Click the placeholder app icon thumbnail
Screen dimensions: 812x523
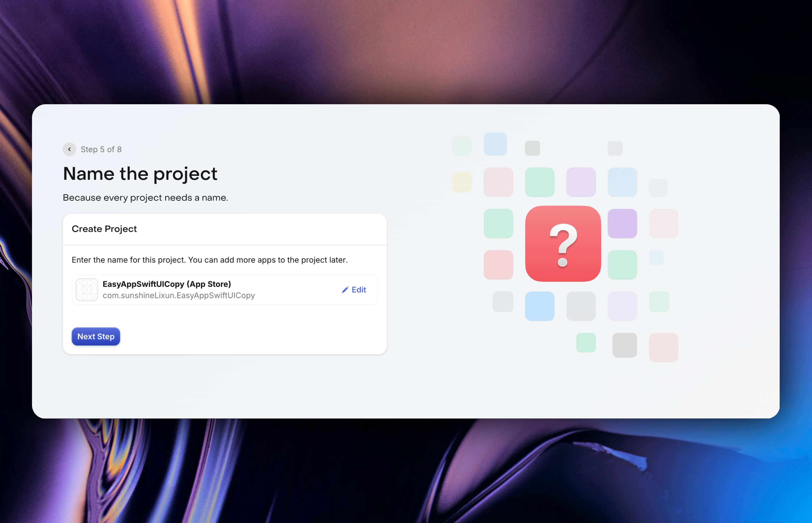pos(87,290)
